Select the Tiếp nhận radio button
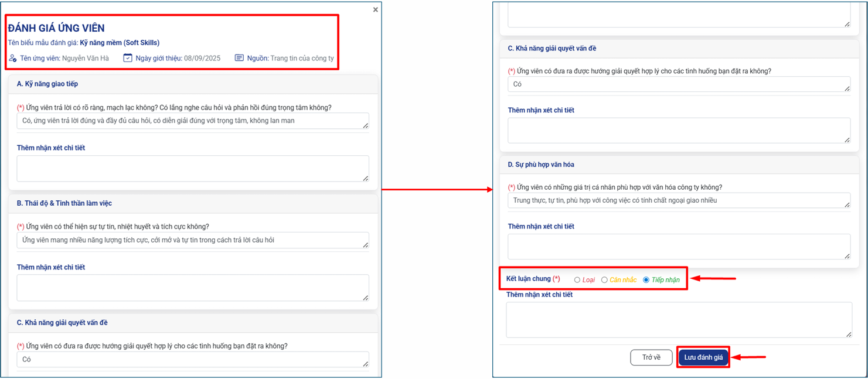868x379 pixels. click(646, 280)
